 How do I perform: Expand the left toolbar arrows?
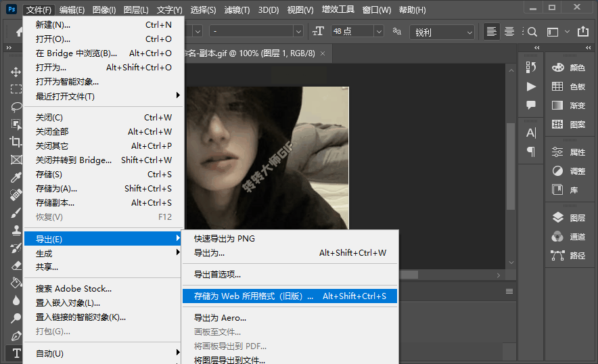9,47
